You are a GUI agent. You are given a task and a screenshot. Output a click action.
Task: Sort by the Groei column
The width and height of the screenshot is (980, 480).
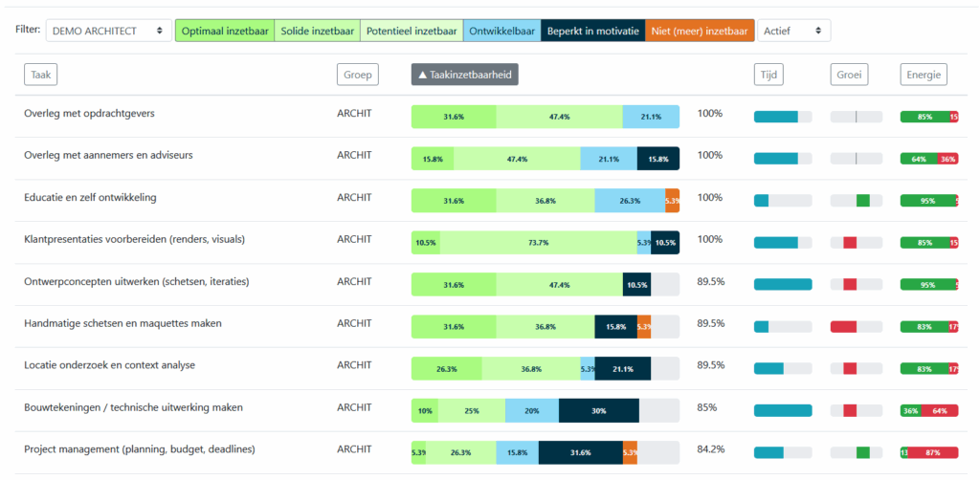click(x=848, y=75)
